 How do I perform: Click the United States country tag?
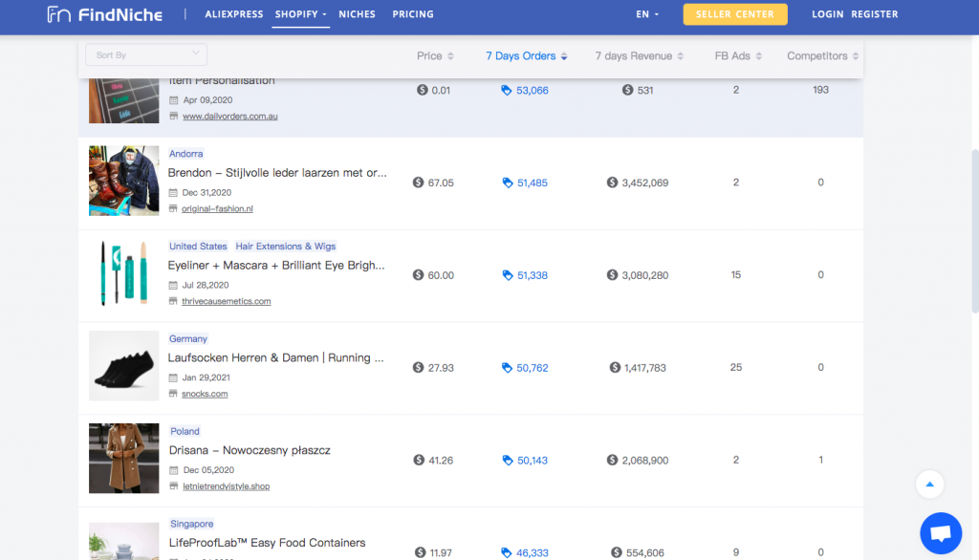tap(198, 246)
